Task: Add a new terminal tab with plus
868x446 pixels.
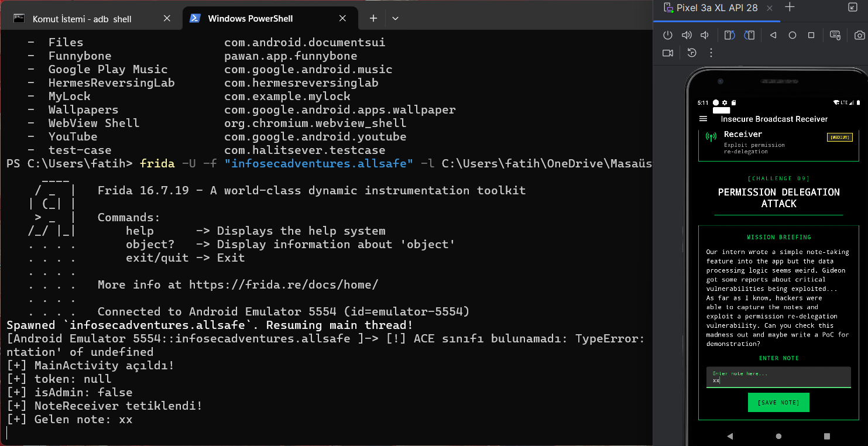Action: (x=373, y=19)
